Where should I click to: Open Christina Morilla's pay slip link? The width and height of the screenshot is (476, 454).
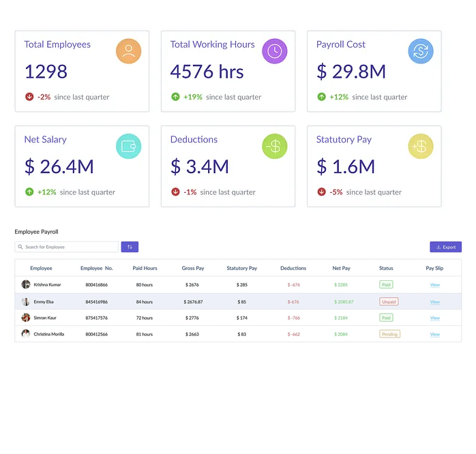(434, 335)
